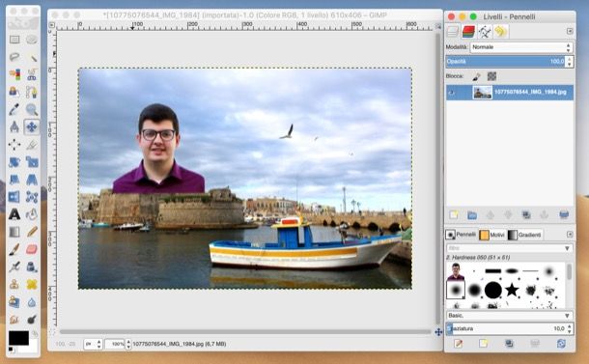
Task: Open the Basic brush preset dropdown
Action: pyautogui.click(x=510, y=316)
